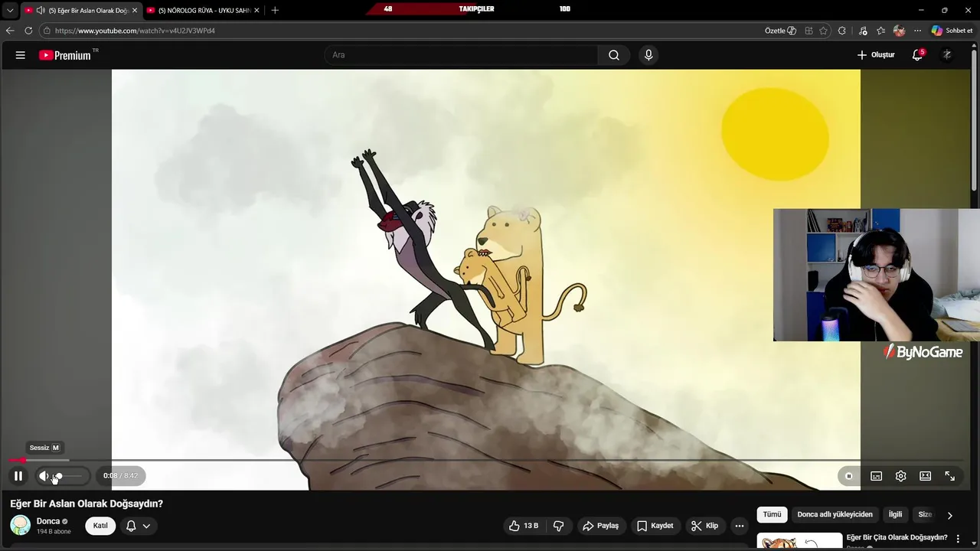Open the Donca channel name link

click(x=48, y=521)
